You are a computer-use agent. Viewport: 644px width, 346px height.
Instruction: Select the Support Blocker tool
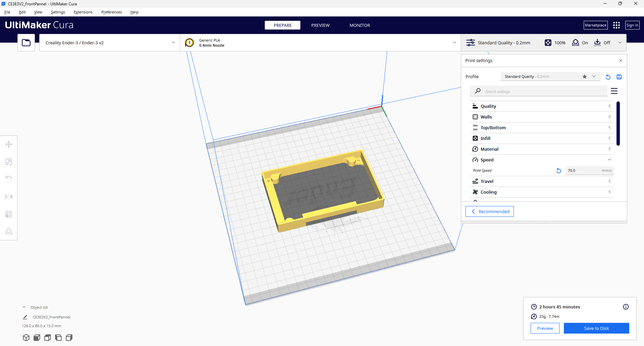[x=9, y=232]
